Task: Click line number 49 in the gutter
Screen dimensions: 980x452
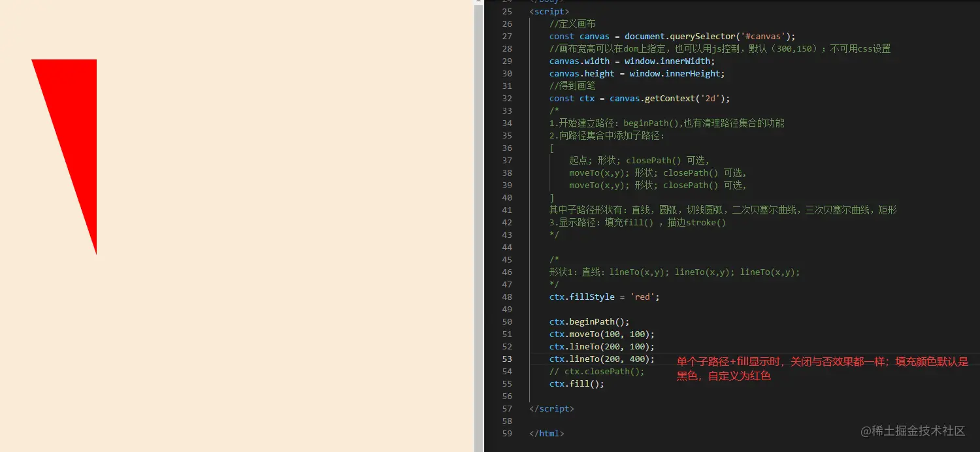Action: tap(507, 310)
